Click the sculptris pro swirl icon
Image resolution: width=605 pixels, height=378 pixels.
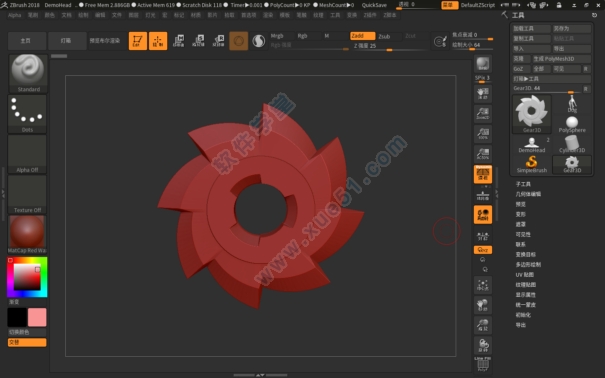259,41
